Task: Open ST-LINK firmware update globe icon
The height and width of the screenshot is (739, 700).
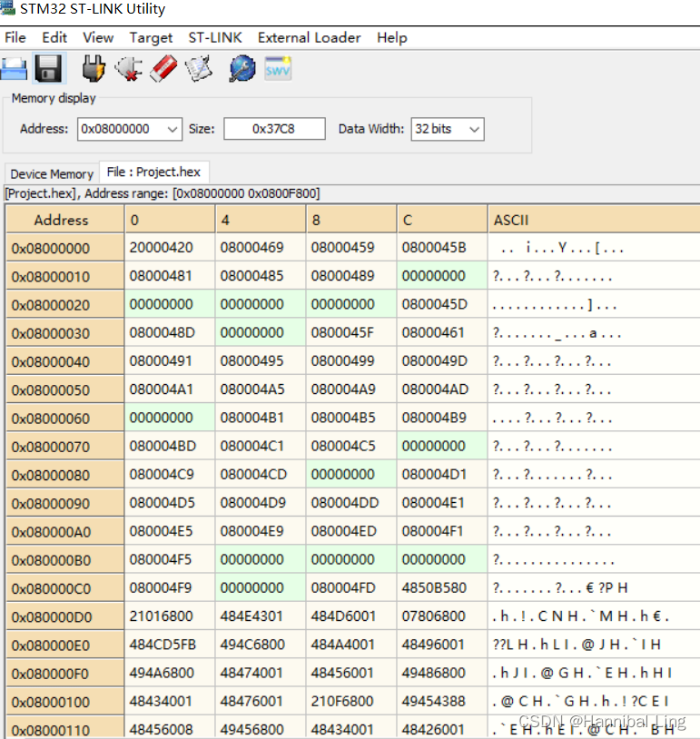Action: tap(242, 69)
